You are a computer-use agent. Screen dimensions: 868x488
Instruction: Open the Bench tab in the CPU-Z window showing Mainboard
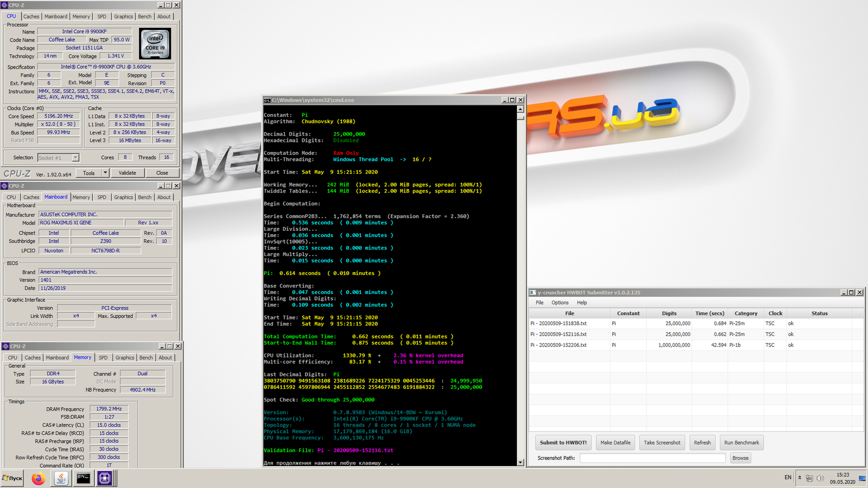click(x=145, y=197)
